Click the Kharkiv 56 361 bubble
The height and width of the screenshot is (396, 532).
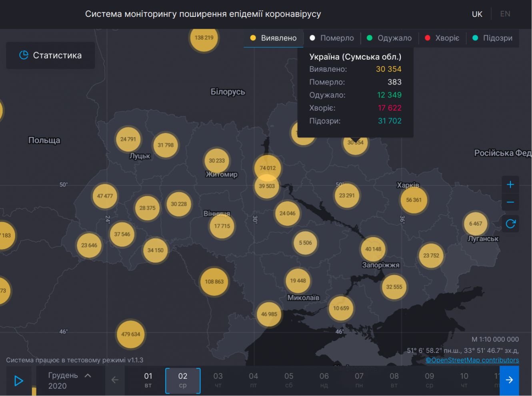click(414, 200)
